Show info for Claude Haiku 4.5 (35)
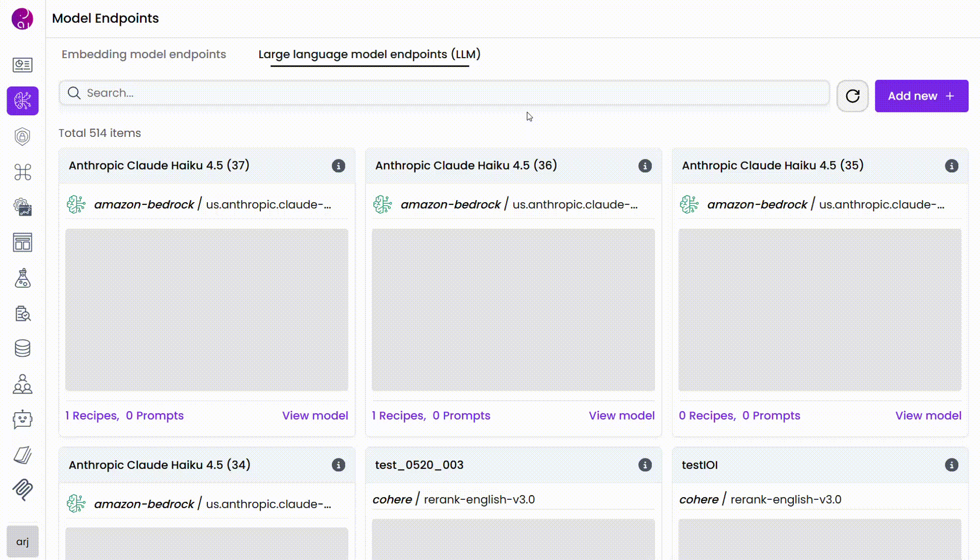Viewport: 980px width, 560px height. point(951,166)
